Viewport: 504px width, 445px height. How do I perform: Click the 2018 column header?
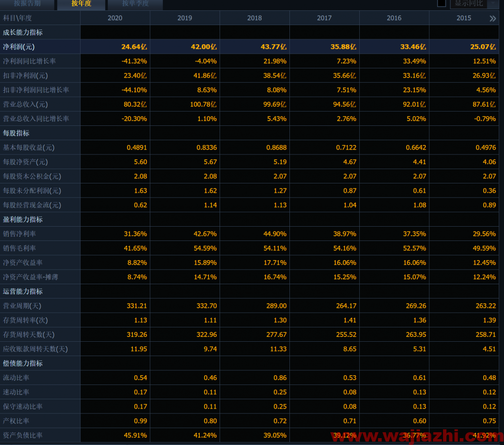pyautogui.click(x=254, y=18)
